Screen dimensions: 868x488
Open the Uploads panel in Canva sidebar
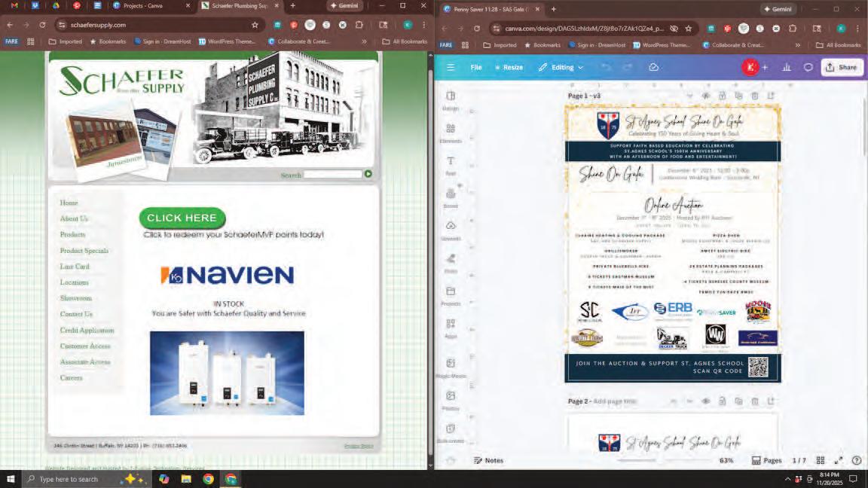point(451,230)
